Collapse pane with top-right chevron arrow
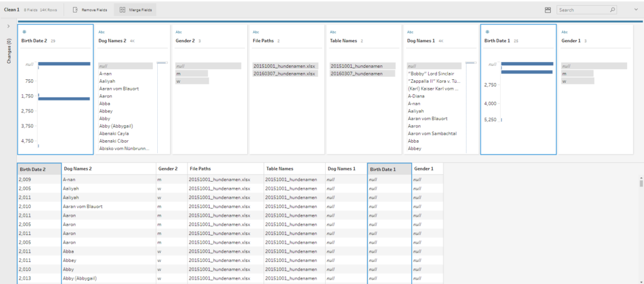Viewport: 644px width, 284px height. pyautogui.click(x=636, y=9)
